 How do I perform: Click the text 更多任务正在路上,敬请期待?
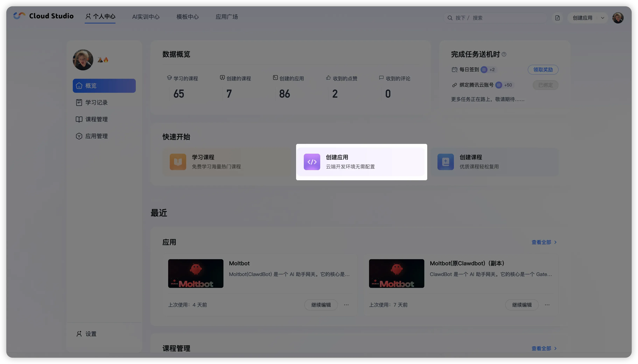488,99
